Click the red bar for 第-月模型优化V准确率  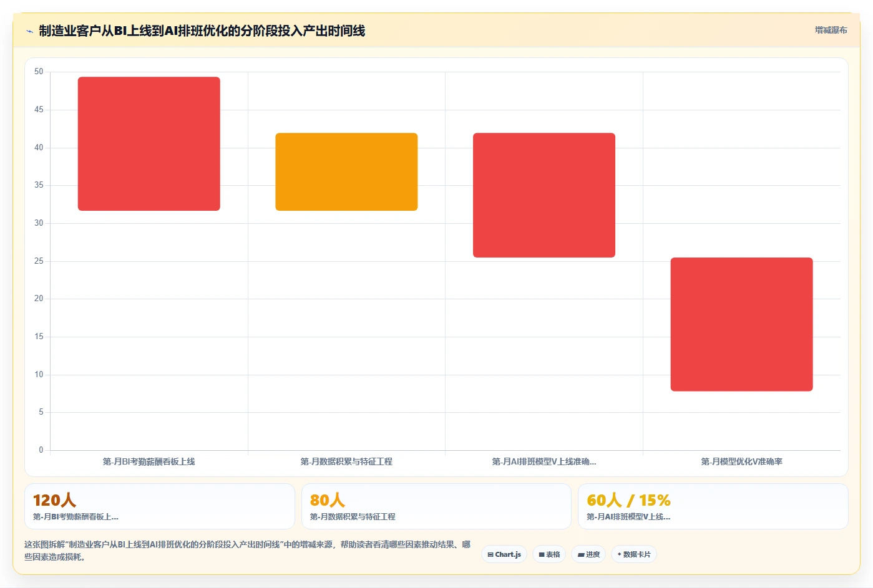[x=741, y=324]
